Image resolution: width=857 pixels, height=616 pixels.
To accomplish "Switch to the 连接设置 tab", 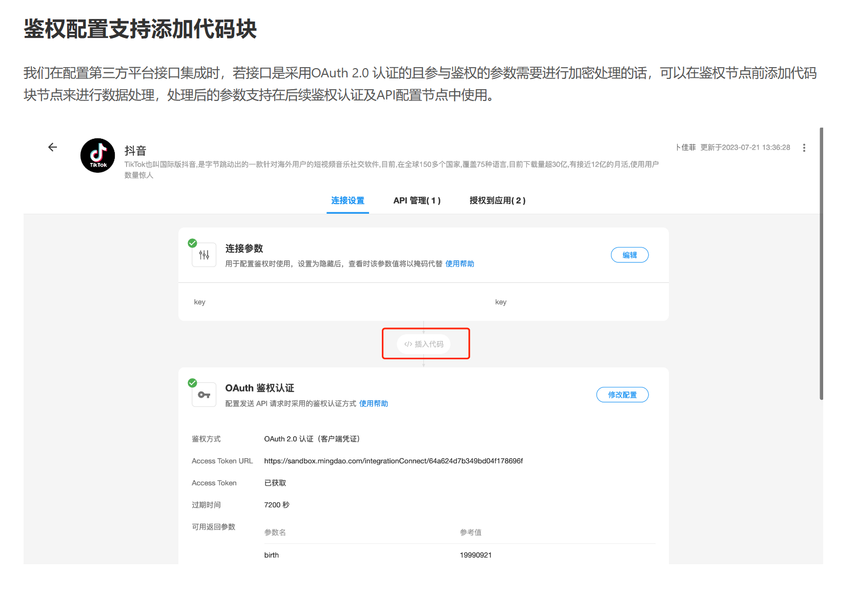I will click(348, 200).
